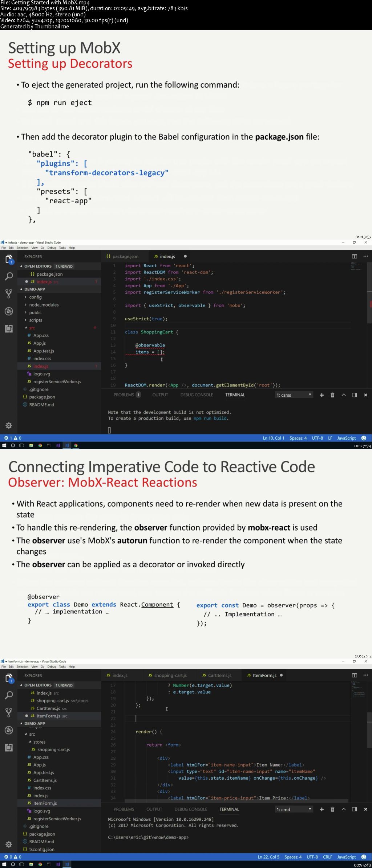Open Selection menu in index.js VS Code window
372x868 pixels.
point(23,248)
